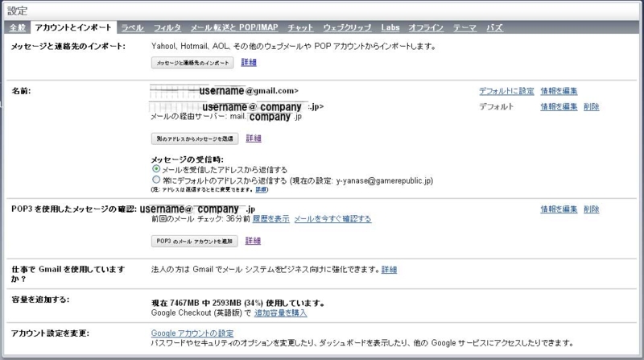Click the 設定 page title

[x=17, y=11]
